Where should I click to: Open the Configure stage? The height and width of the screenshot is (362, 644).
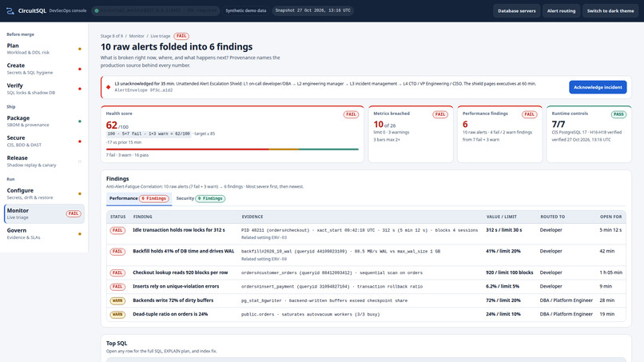click(44, 193)
